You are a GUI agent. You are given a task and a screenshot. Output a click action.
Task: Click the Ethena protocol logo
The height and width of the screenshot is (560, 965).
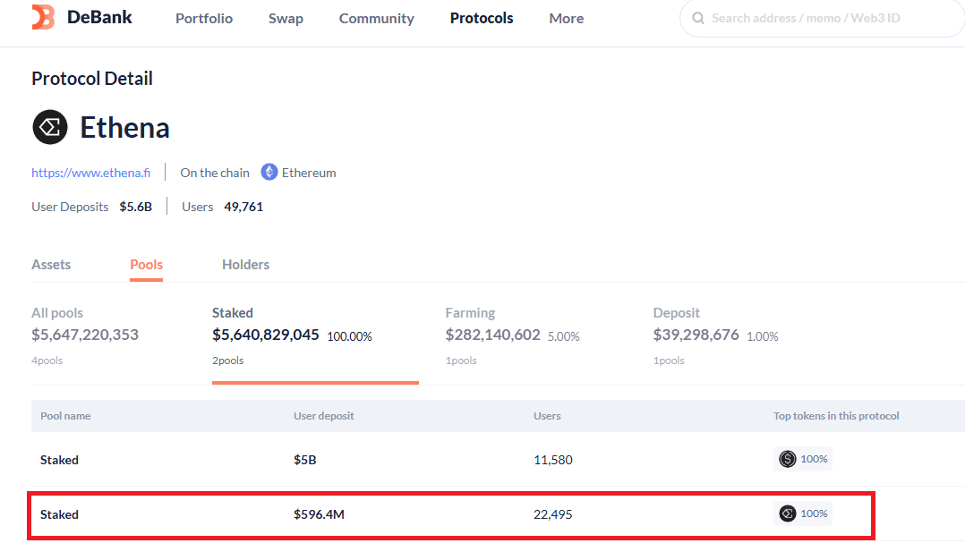pyautogui.click(x=50, y=127)
